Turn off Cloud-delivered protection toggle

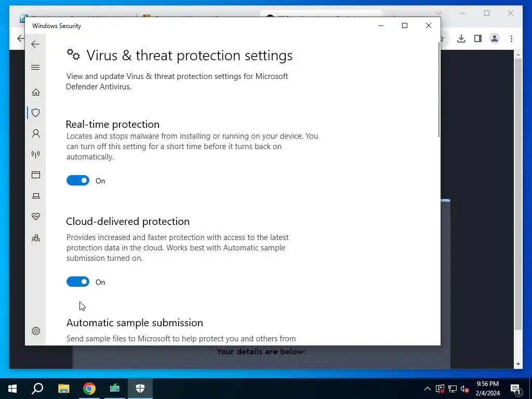point(78,282)
